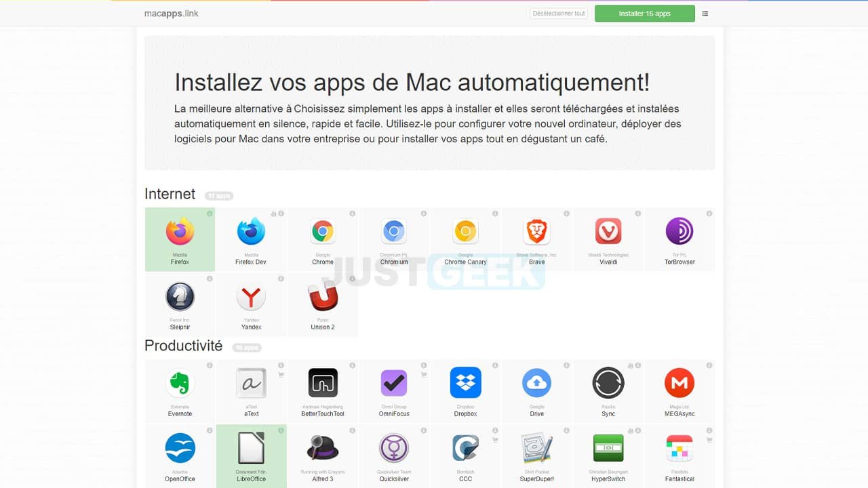Select the TorBrowser icon

(x=679, y=232)
